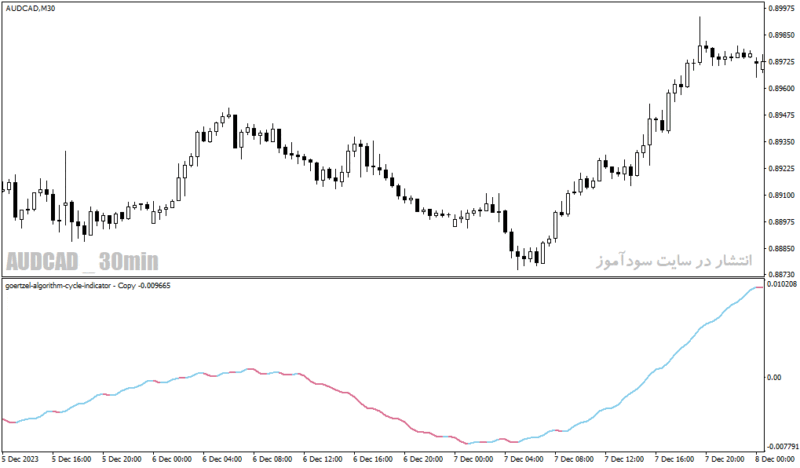
Task: Click the Persian watermark text on chart
Action: (x=674, y=260)
